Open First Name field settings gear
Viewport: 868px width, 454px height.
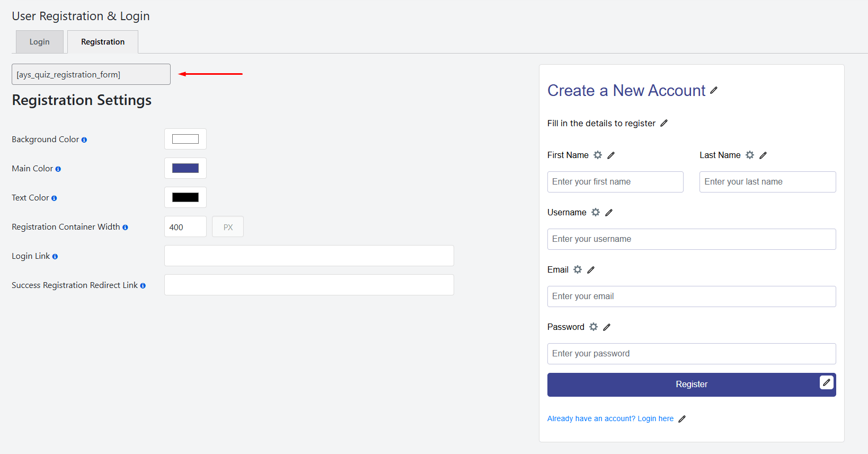pos(598,155)
